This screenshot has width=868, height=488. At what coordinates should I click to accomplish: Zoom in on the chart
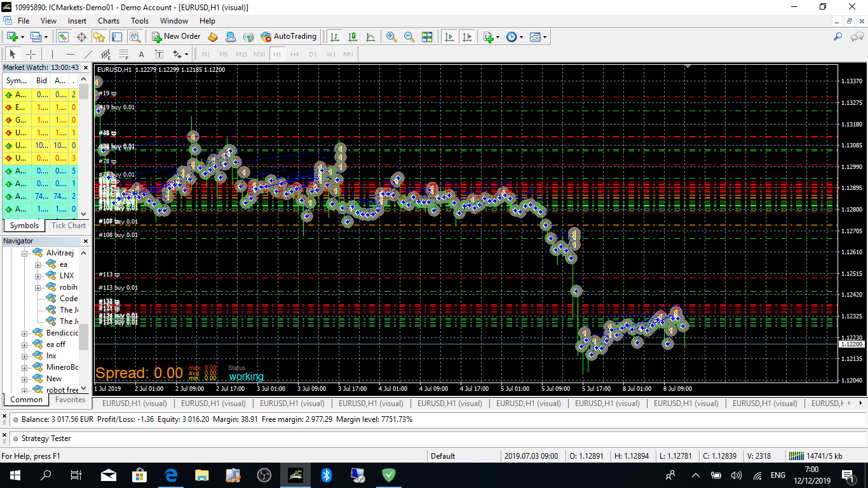tap(391, 37)
